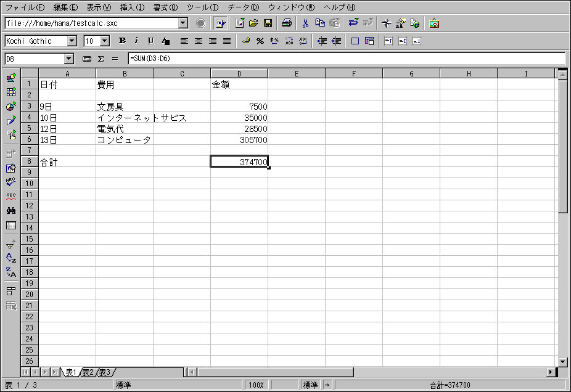Open the 挿入 (Insert) menu

(x=132, y=7)
